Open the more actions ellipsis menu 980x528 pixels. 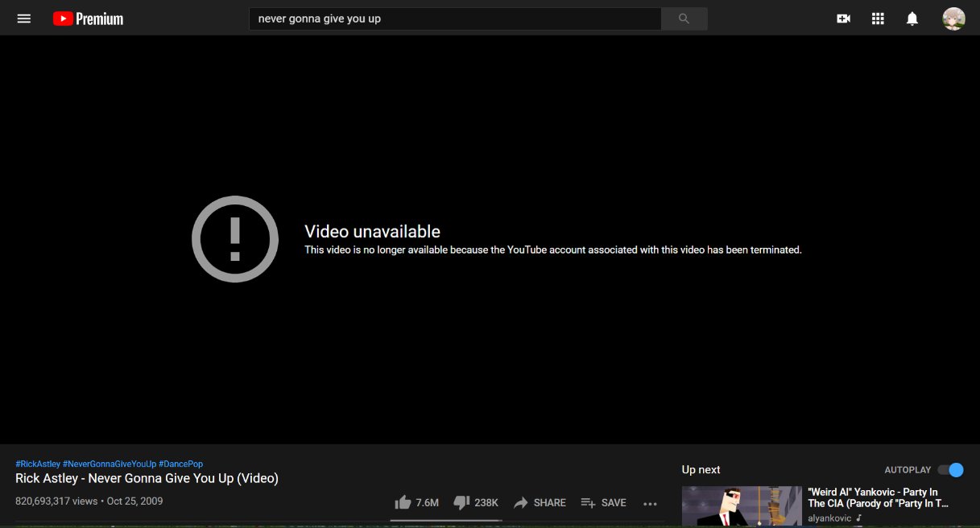click(x=651, y=503)
